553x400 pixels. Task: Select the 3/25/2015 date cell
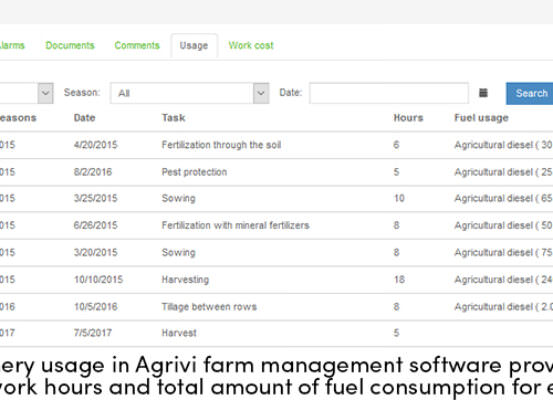[96, 198]
